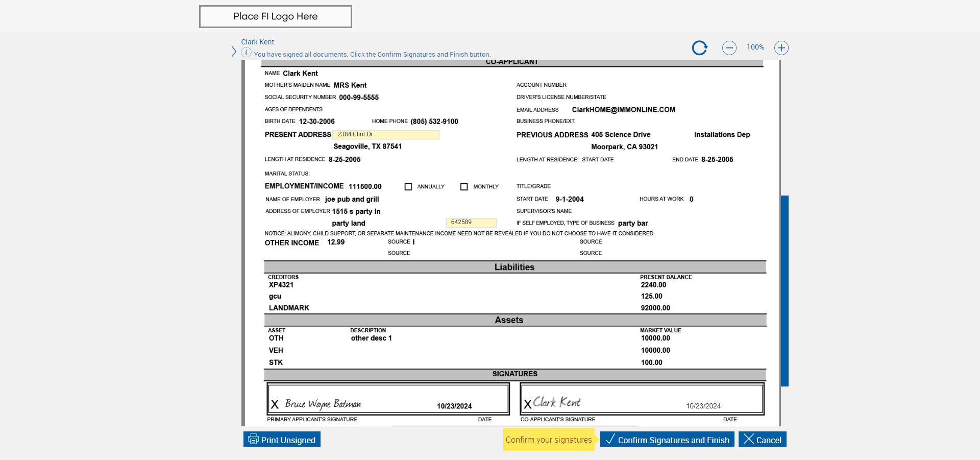Viewport: 980px width, 460px height.
Task: Click email ClarkHOME@IMMONLINE.COM
Action: click(624, 110)
